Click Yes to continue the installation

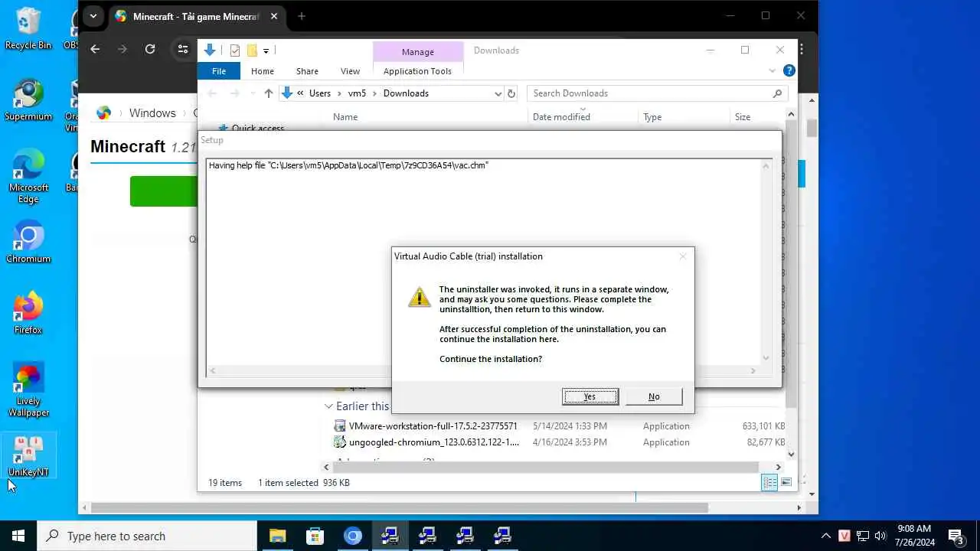pos(590,396)
